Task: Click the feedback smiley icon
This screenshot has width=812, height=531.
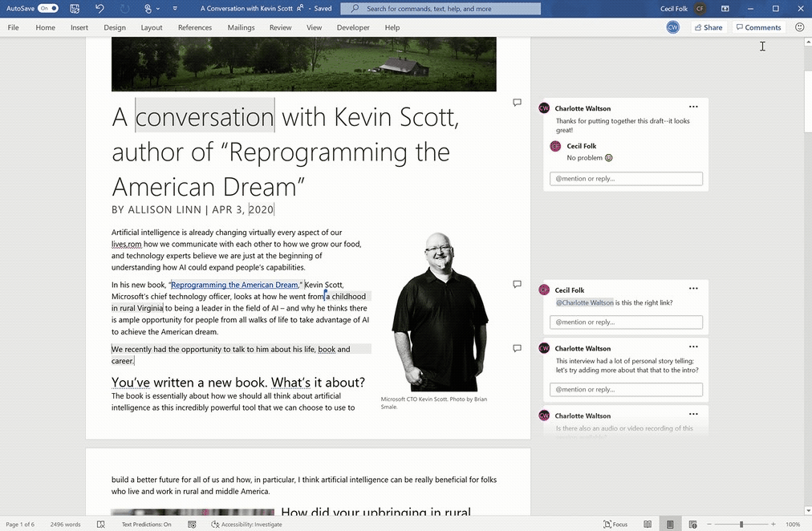Action: (800, 27)
